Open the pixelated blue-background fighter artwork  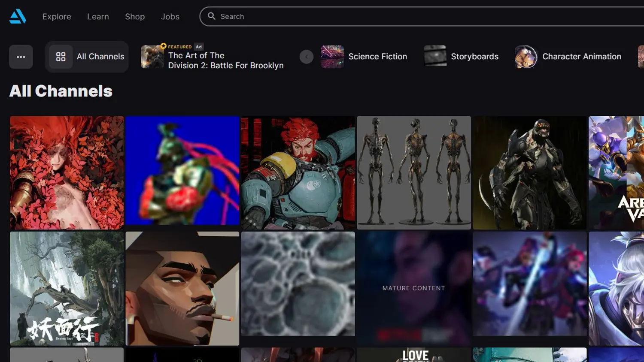[x=182, y=171]
